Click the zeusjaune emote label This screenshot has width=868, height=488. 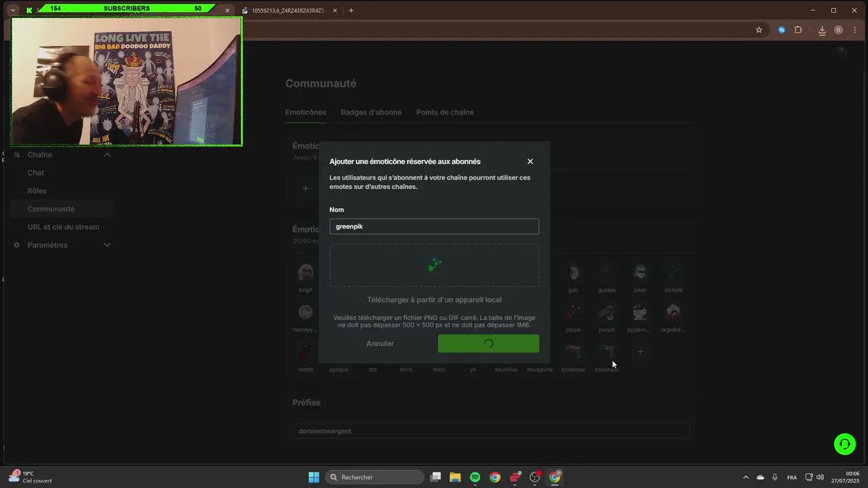540,369
